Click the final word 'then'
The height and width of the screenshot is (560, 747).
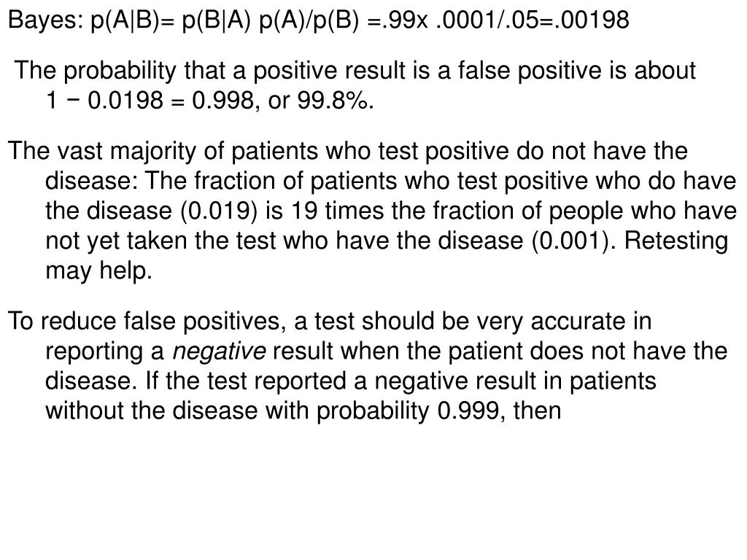coord(538,411)
